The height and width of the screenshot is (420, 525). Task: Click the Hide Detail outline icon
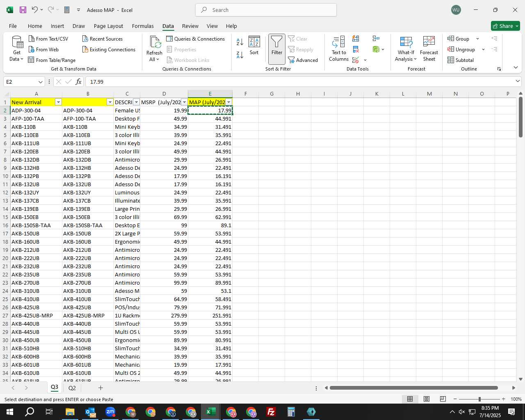pyautogui.click(x=494, y=49)
